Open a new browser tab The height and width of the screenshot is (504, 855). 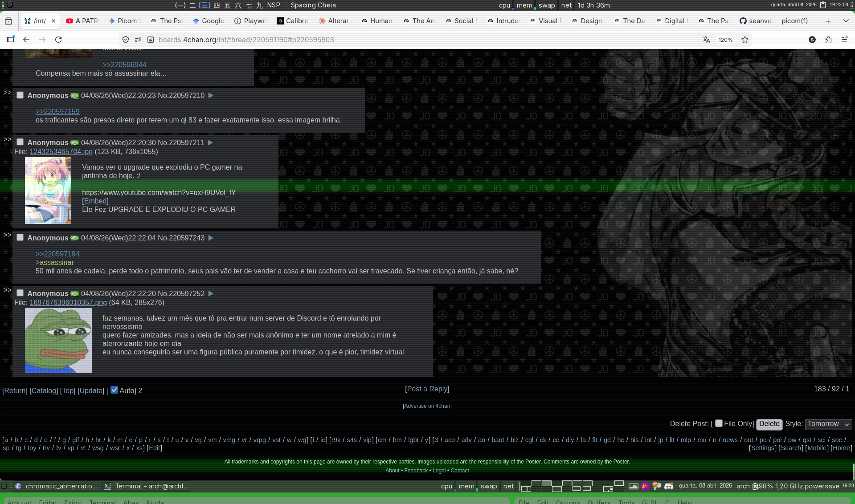(x=828, y=21)
